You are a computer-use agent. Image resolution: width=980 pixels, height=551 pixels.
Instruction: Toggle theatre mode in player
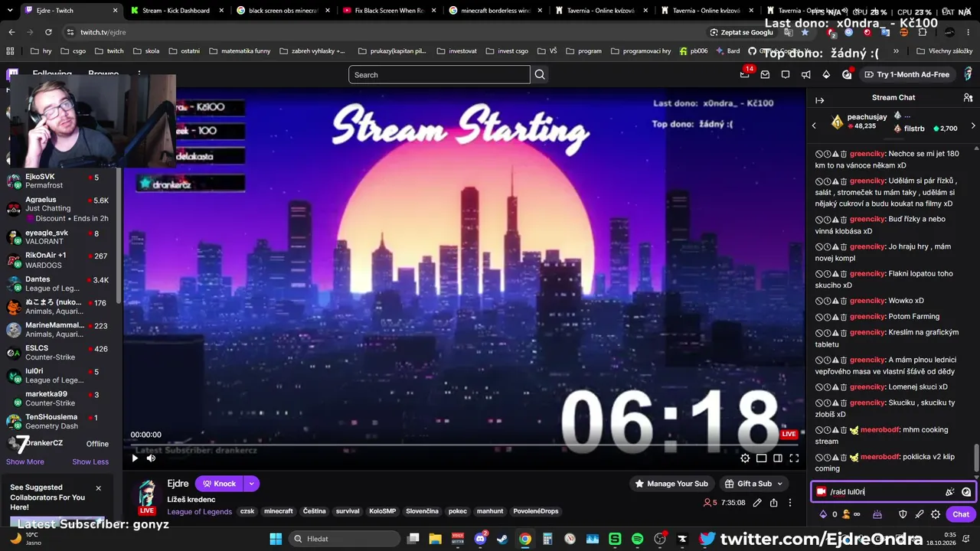(x=778, y=458)
